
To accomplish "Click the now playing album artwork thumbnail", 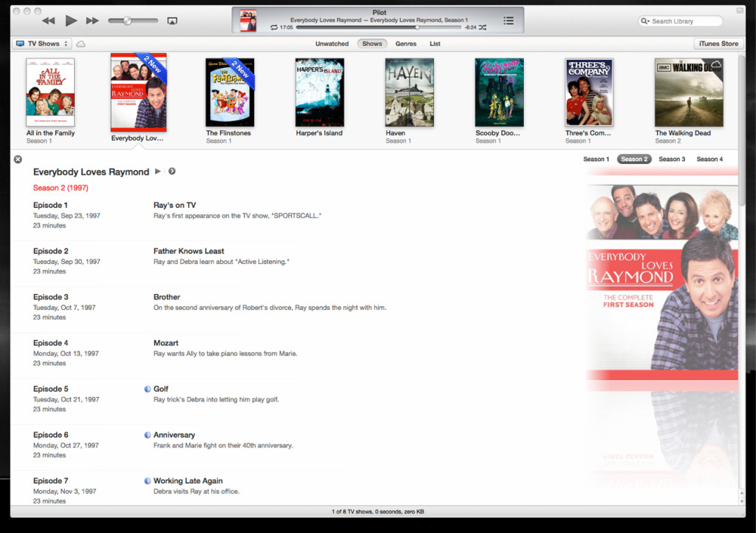I will click(x=248, y=20).
